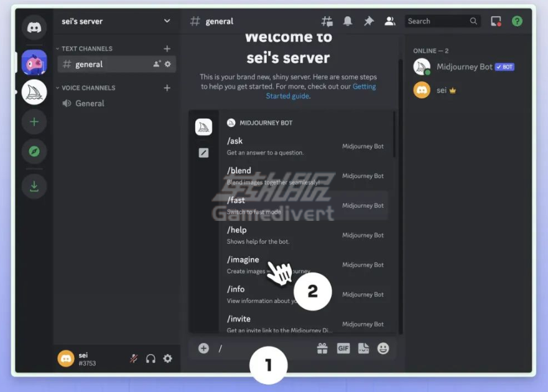Open the general text channel

[90, 64]
